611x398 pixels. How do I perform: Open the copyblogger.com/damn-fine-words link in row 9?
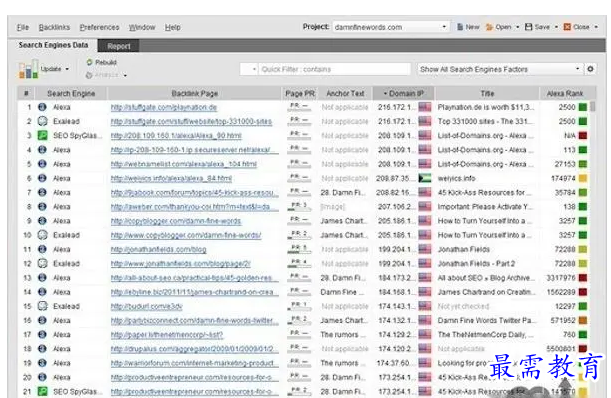click(x=176, y=221)
